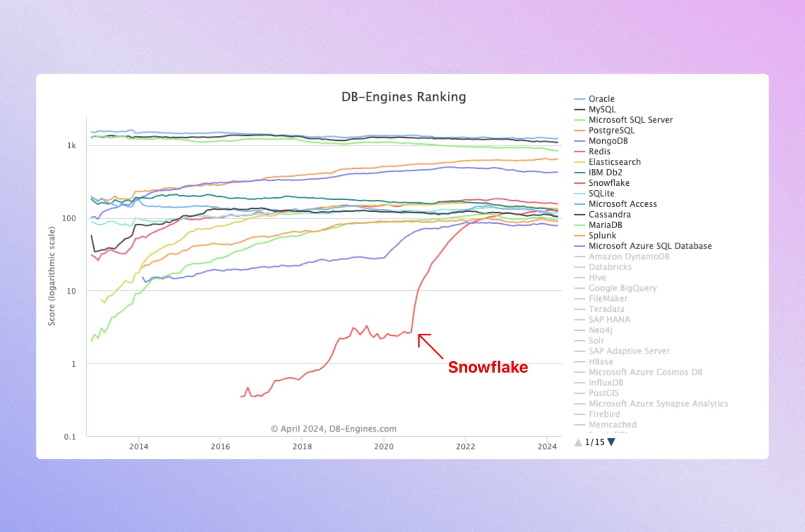
Task: Click the 2024 x-axis label
Action: (x=547, y=446)
